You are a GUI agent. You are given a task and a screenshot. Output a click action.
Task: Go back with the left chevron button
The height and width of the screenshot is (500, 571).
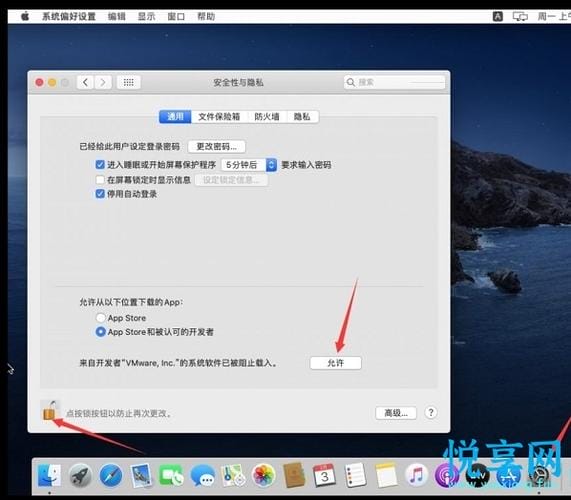click(86, 82)
